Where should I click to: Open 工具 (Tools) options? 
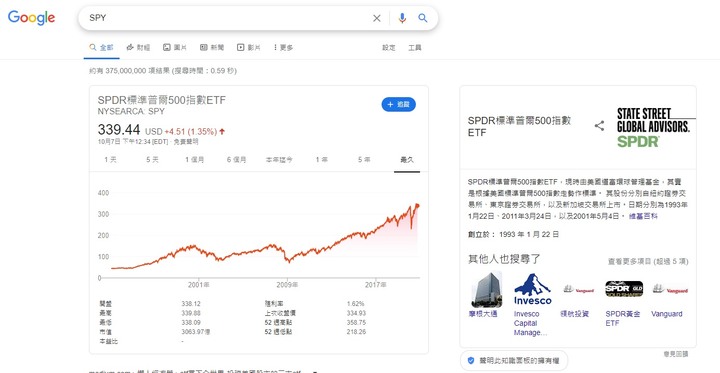click(x=415, y=47)
